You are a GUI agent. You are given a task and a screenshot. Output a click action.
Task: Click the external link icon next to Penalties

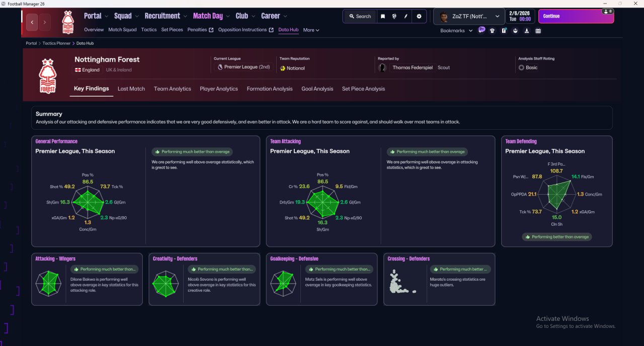[x=211, y=30]
